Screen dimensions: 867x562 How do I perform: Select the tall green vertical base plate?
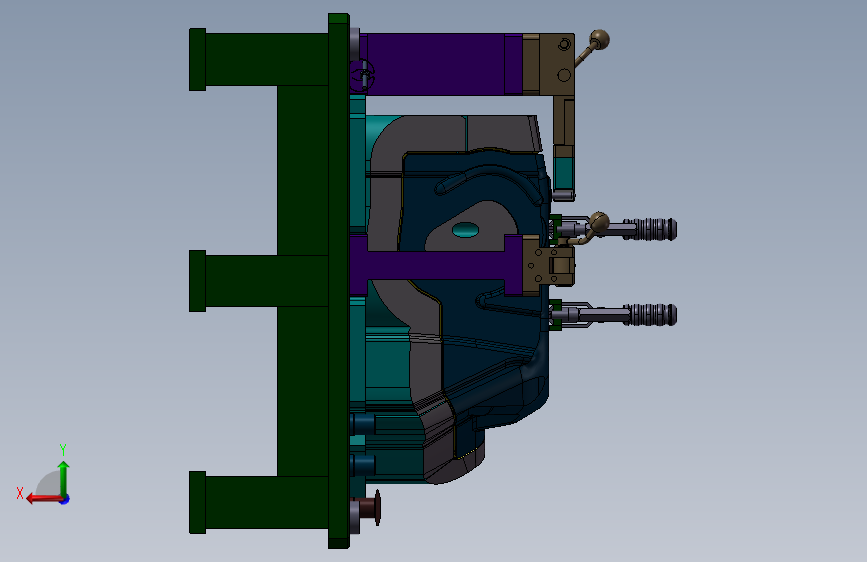coord(338,281)
